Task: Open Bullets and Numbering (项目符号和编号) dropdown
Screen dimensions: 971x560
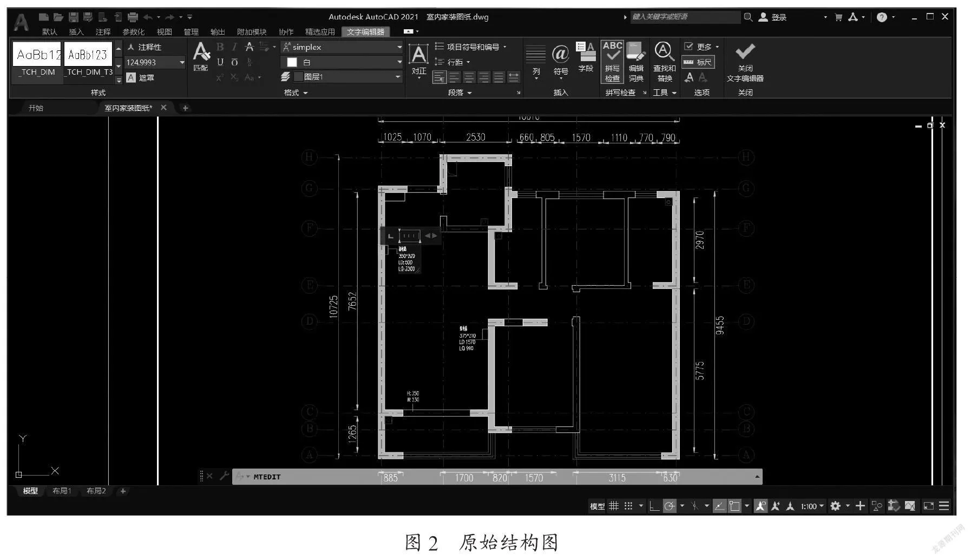Action: [x=471, y=47]
